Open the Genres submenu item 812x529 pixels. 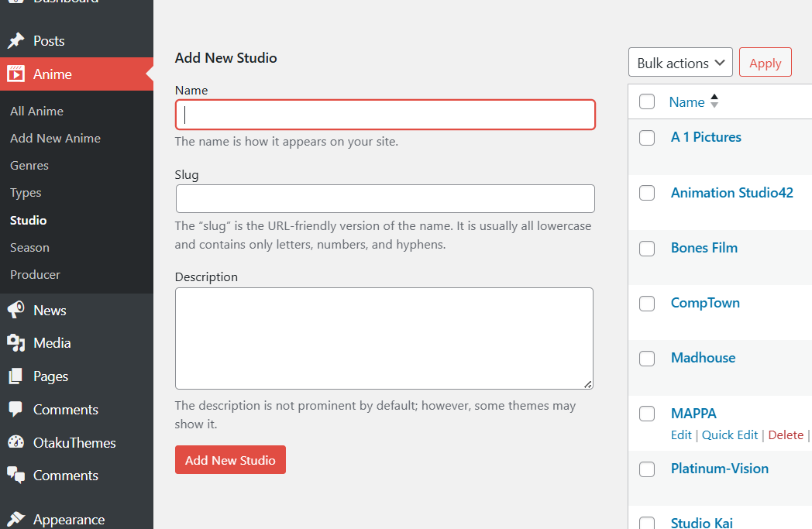(29, 166)
